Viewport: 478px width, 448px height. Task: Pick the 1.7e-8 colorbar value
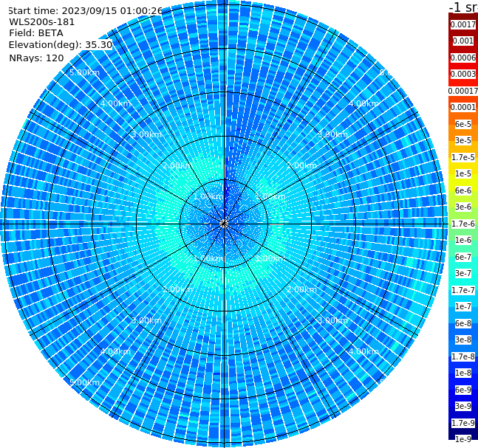463,356
